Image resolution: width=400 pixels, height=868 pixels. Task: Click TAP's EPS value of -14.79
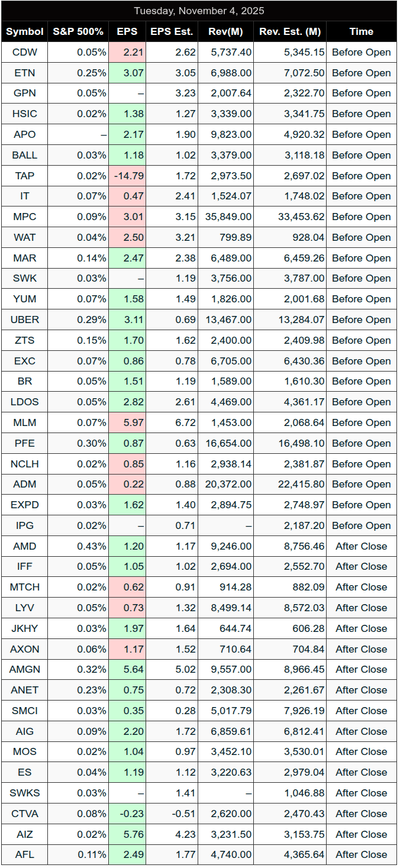128,176
